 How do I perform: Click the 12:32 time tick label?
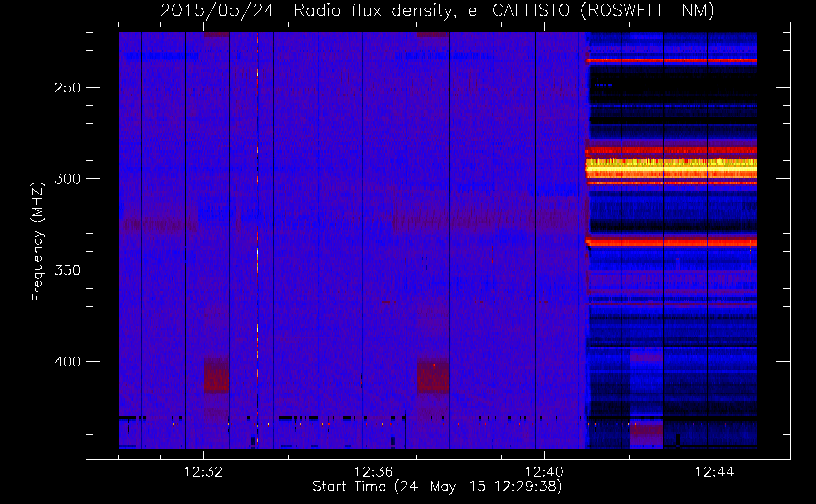coord(203,472)
